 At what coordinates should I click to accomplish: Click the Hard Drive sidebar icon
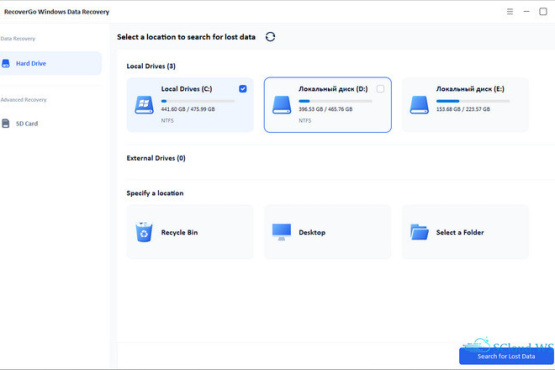(6, 63)
